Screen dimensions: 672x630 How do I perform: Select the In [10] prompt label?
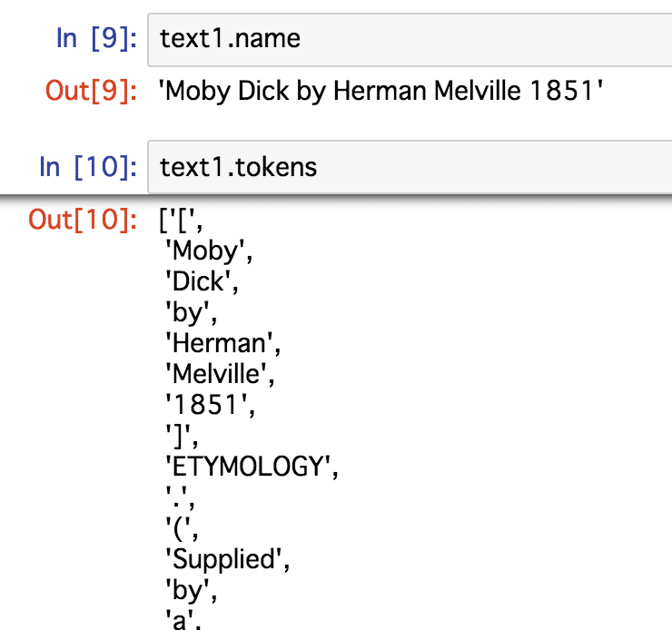coord(88,167)
